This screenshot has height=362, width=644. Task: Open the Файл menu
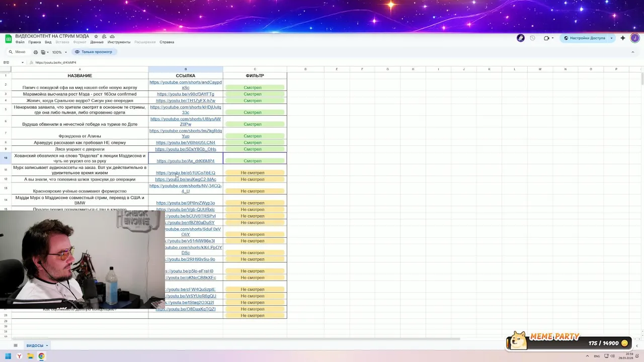click(x=20, y=42)
